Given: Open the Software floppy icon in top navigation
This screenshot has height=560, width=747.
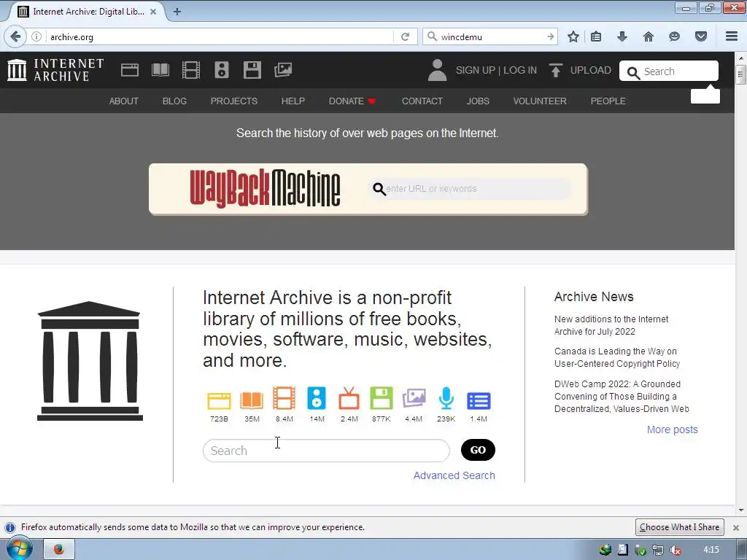Looking at the screenshot, I should [x=252, y=70].
